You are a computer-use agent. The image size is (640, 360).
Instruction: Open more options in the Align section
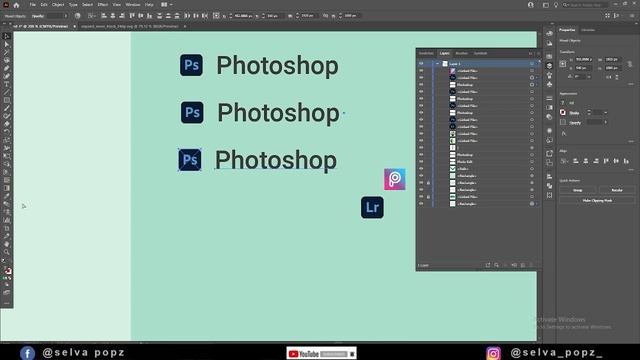pyautogui.click(x=631, y=169)
